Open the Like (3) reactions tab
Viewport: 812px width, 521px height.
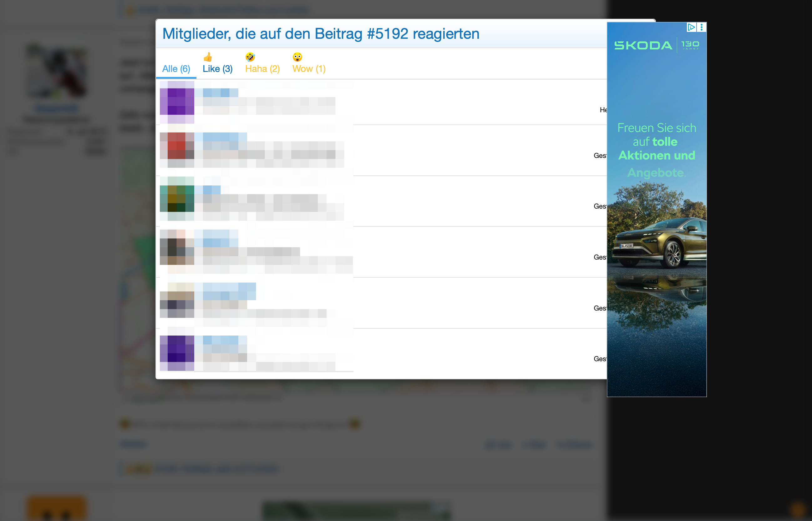[217, 69]
